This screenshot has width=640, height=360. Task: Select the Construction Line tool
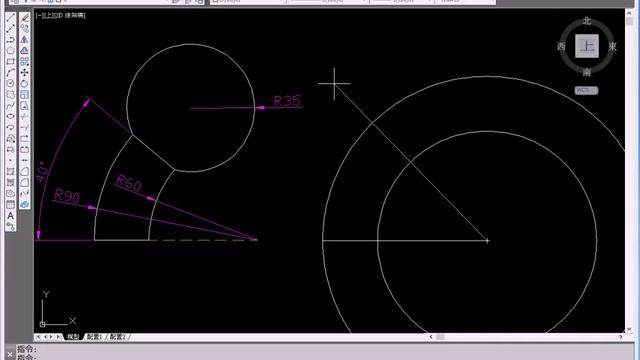(x=11, y=29)
